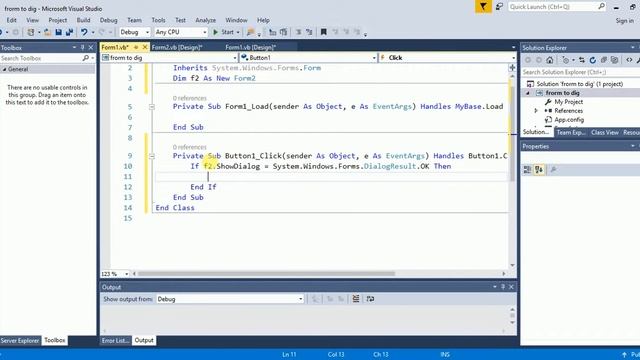Open the Start button dropdown arrow
The height and width of the screenshot is (360, 640).
click(238, 32)
